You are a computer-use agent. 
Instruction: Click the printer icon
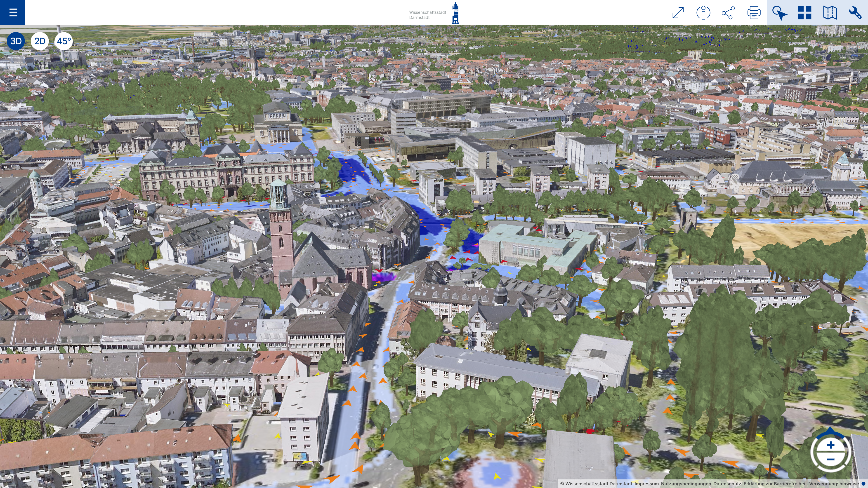tap(754, 13)
